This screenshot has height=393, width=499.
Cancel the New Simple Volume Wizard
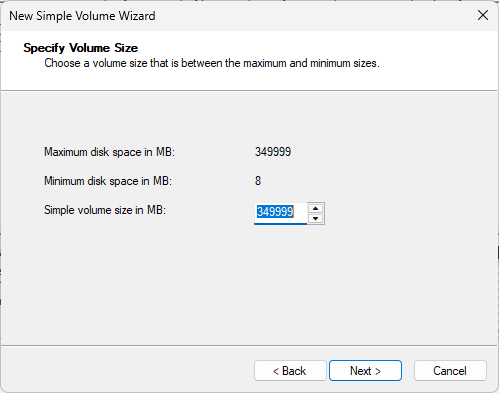click(x=450, y=370)
